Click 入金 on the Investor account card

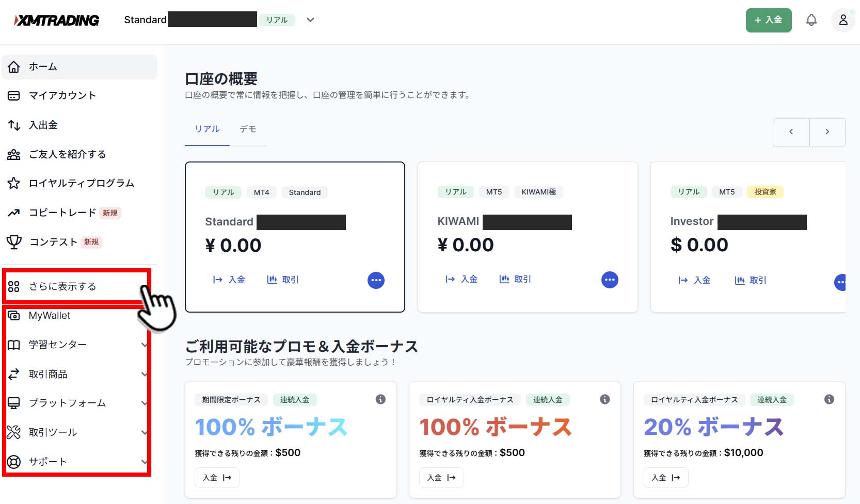[x=694, y=280]
